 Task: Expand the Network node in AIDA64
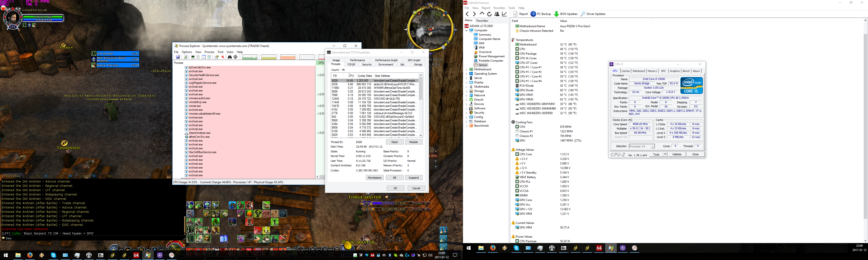pos(467,96)
